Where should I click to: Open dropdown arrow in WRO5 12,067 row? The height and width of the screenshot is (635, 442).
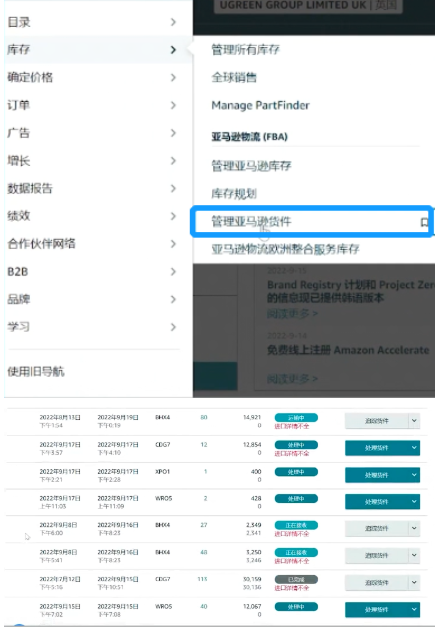coord(414,609)
